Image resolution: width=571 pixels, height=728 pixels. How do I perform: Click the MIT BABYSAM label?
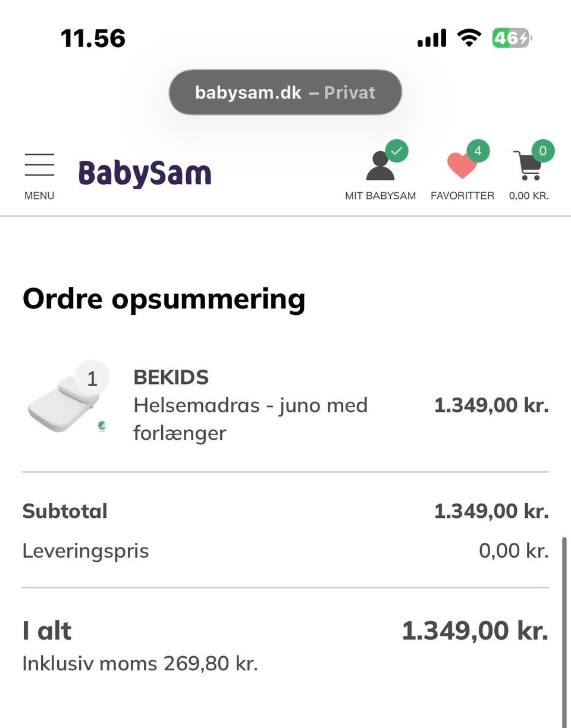(x=380, y=196)
